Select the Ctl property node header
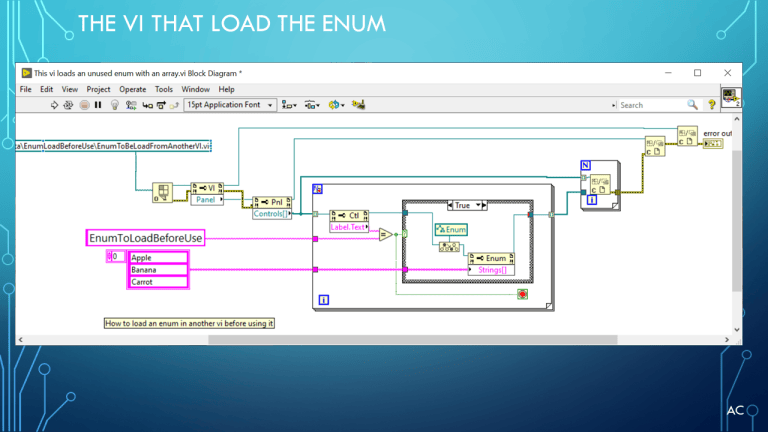 click(x=349, y=216)
